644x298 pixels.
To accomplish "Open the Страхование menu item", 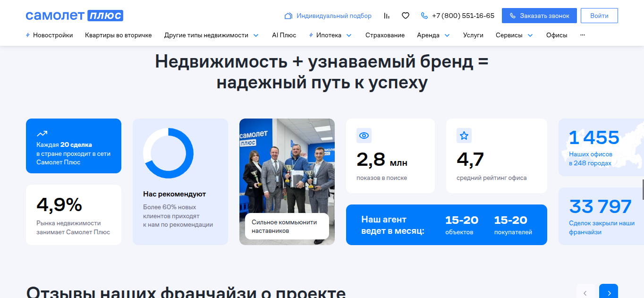I will tap(385, 35).
